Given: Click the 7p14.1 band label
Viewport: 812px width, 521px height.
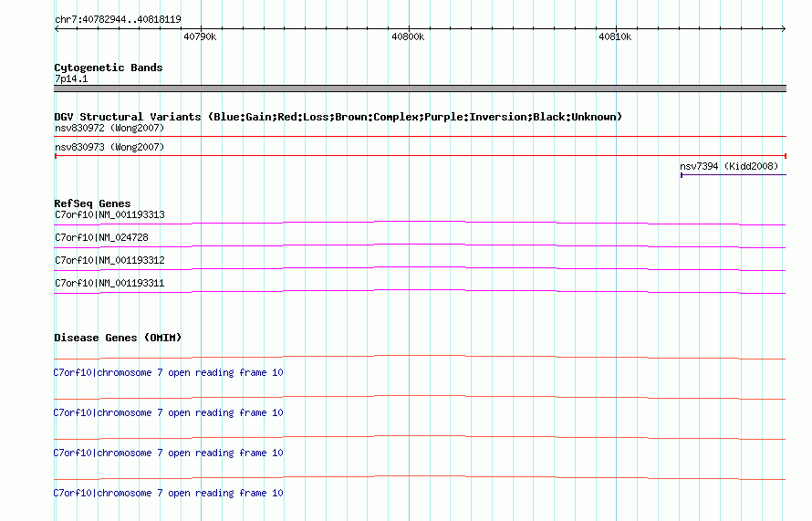Looking at the screenshot, I should (x=71, y=78).
